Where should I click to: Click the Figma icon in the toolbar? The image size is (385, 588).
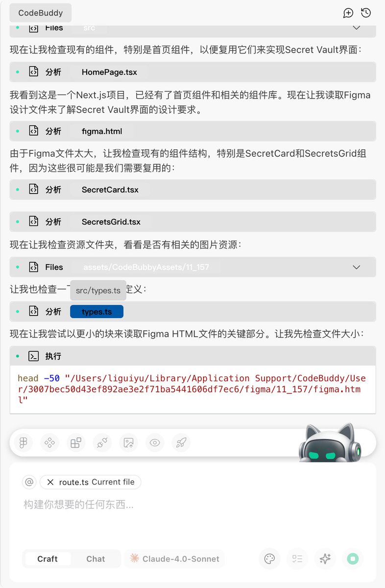coord(23,443)
